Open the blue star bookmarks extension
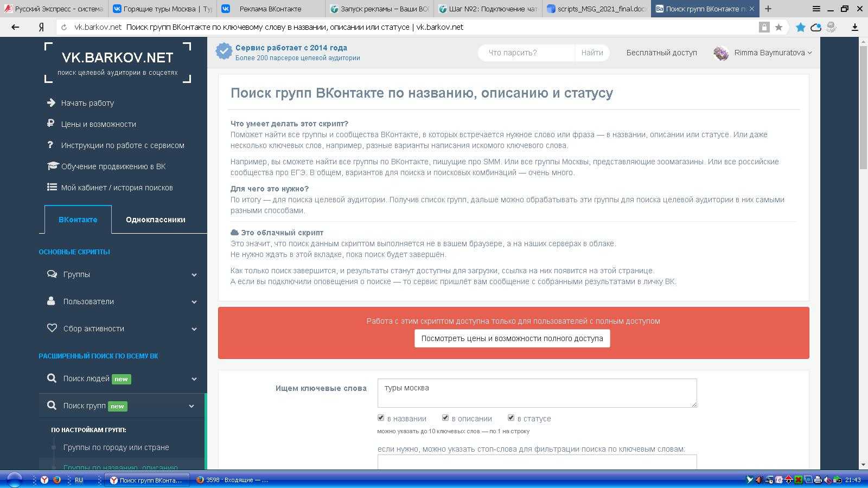Viewport: 868px width, 488px height. click(x=800, y=27)
